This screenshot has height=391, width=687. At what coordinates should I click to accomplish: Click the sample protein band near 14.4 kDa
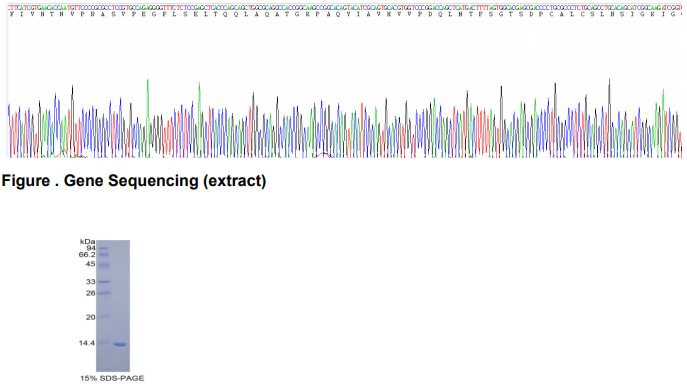coord(120,345)
